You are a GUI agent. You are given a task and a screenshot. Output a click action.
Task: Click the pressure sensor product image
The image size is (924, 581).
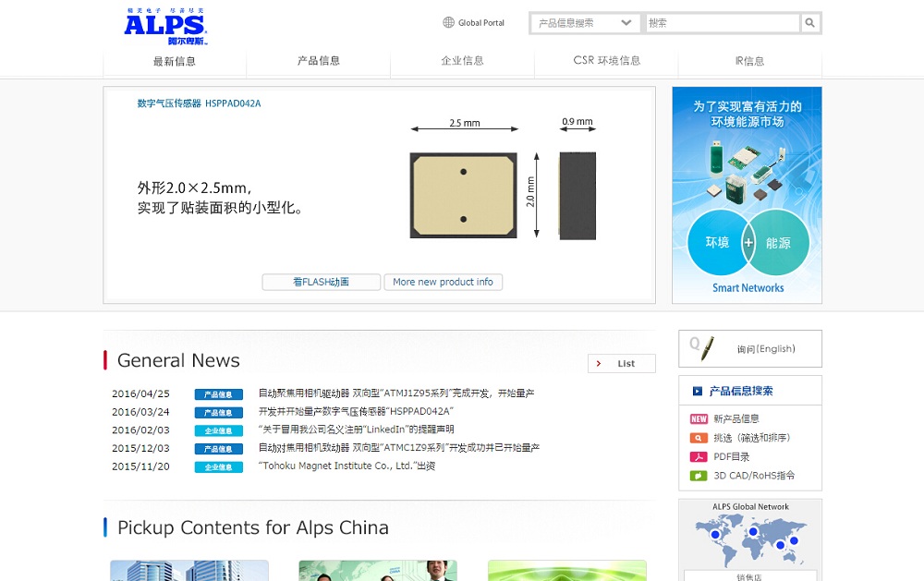click(x=463, y=195)
